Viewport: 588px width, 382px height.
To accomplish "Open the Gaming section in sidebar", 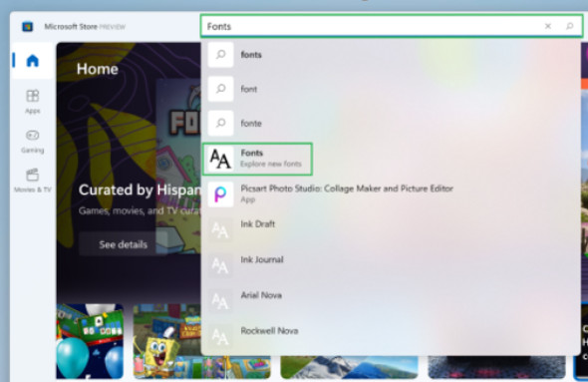I will (32, 141).
